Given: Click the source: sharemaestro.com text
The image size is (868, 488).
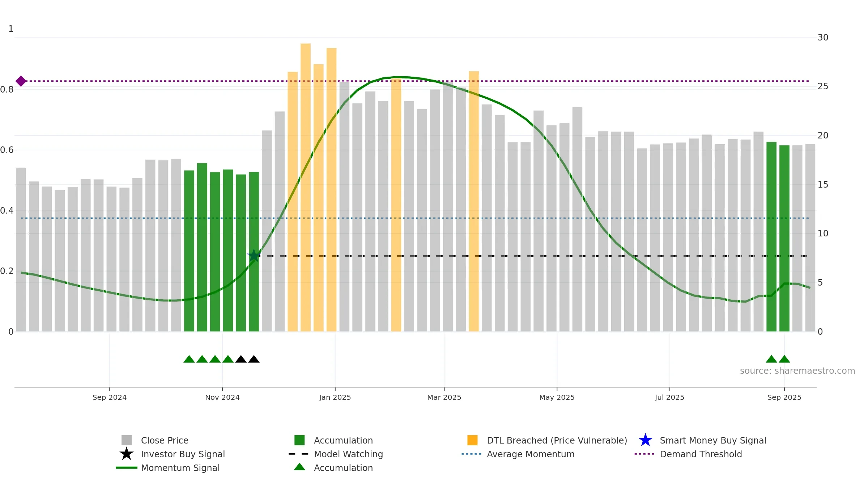Looking at the screenshot, I should 797,371.
